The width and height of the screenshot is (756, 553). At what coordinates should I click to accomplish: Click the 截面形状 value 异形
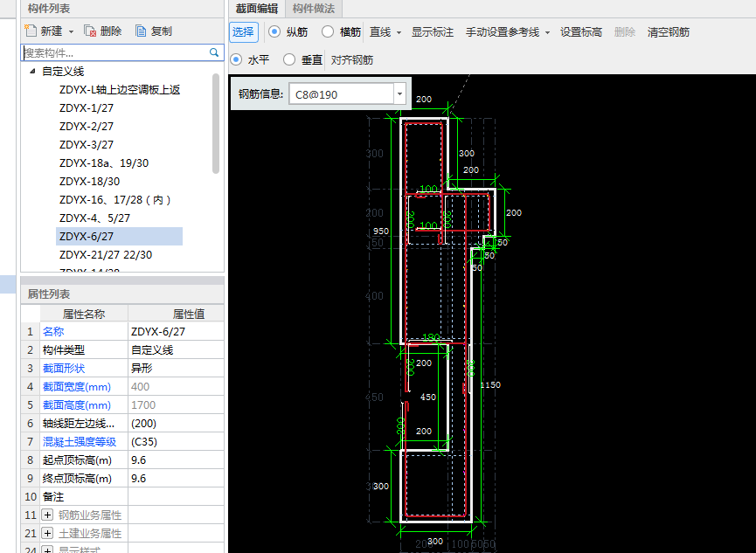[x=176, y=369]
